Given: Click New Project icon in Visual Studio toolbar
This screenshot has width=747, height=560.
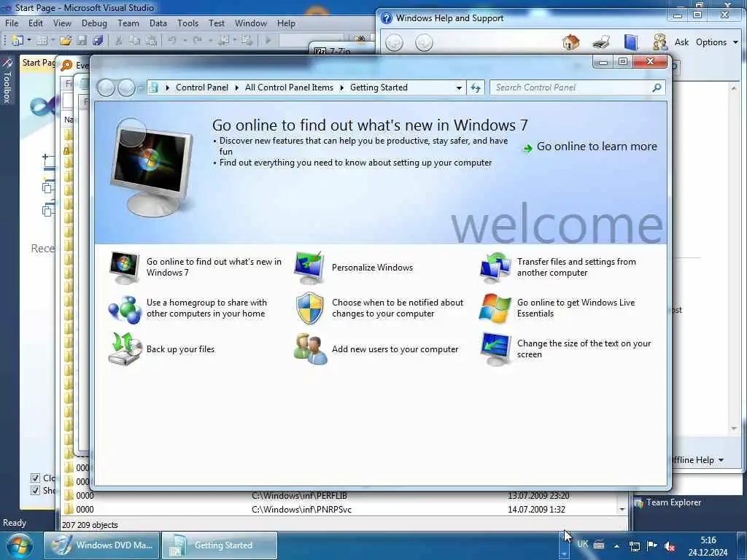Looking at the screenshot, I should (x=18, y=41).
